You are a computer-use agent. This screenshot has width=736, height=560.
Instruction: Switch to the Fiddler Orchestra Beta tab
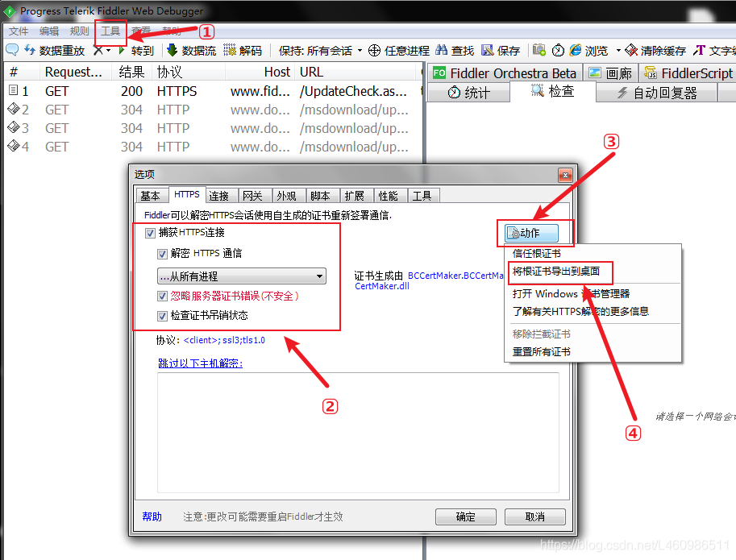click(505, 73)
